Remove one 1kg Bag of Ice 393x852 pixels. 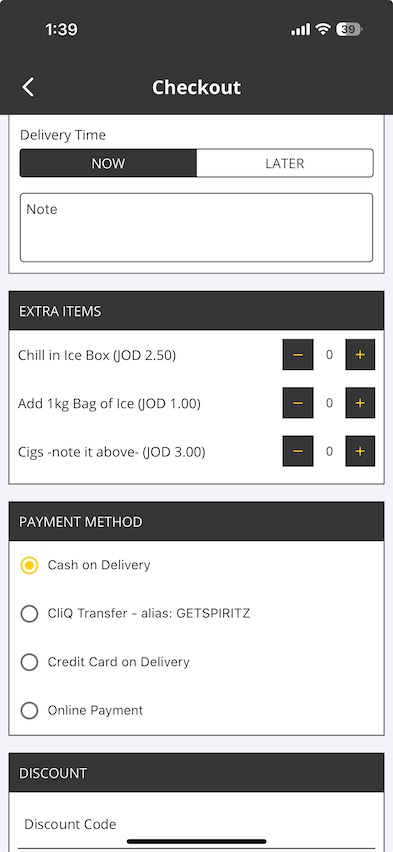[298, 403]
